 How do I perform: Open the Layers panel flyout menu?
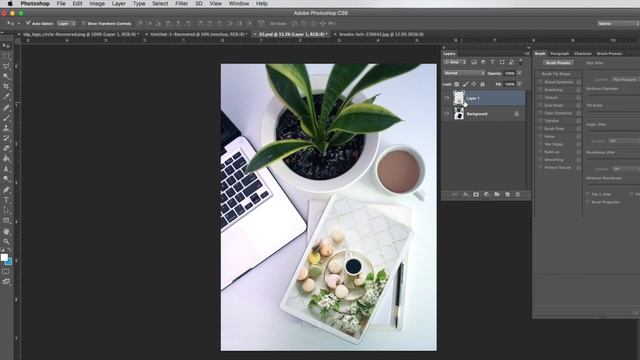pyautogui.click(x=527, y=53)
